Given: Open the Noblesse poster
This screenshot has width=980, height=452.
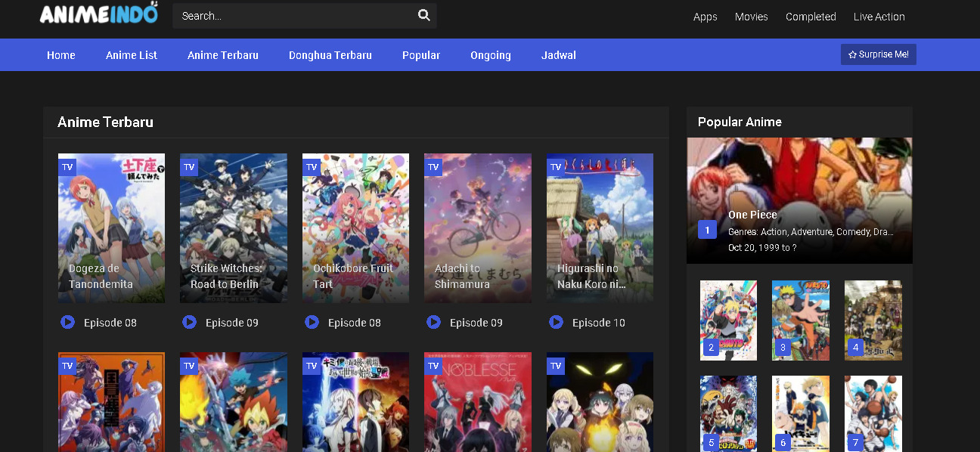Looking at the screenshot, I should point(478,402).
